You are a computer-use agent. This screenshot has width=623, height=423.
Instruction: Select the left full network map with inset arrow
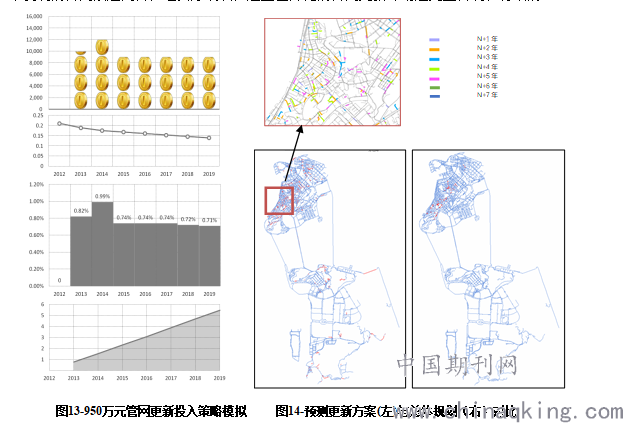click(330, 269)
